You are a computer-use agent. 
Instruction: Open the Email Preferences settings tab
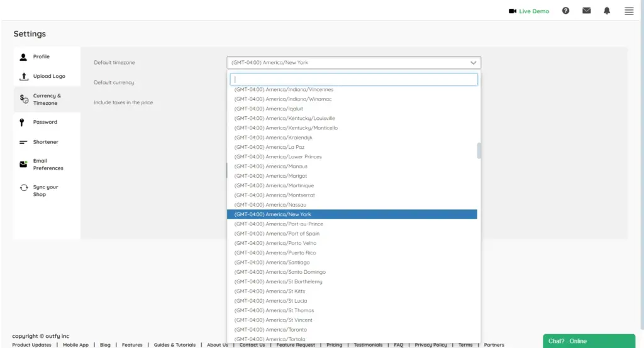(x=48, y=165)
